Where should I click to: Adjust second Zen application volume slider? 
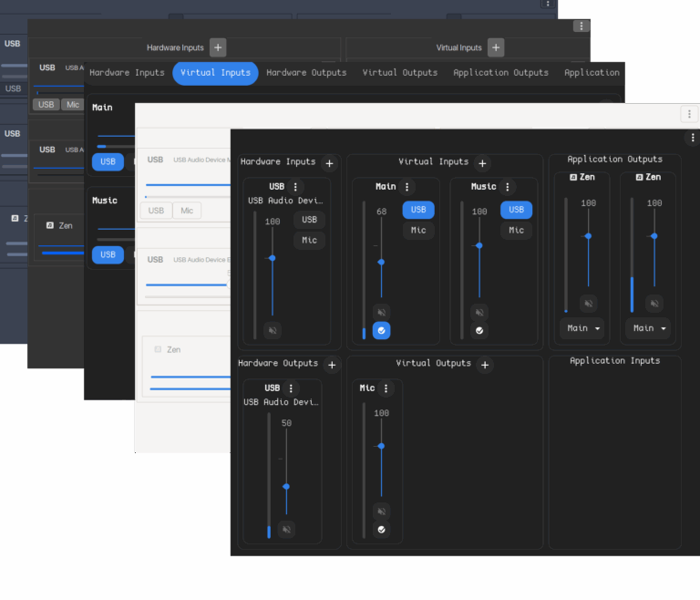click(654, 236)
